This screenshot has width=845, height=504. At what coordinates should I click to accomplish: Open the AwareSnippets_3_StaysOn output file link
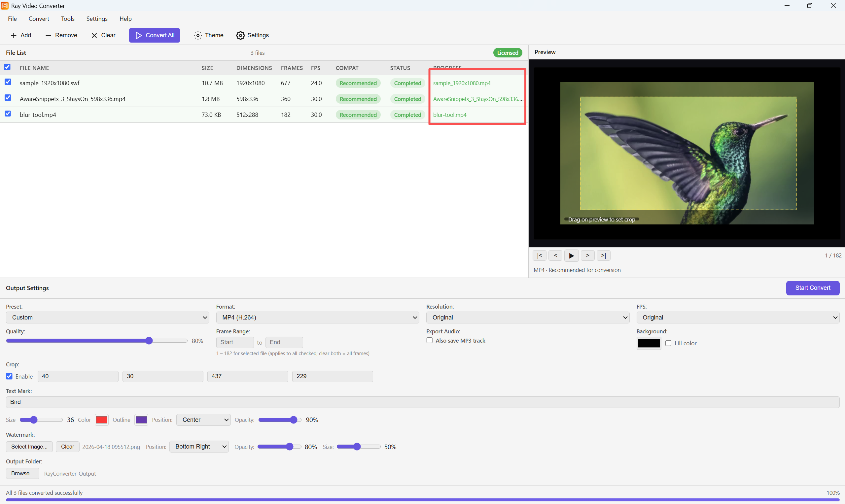[x=478, y=99]
